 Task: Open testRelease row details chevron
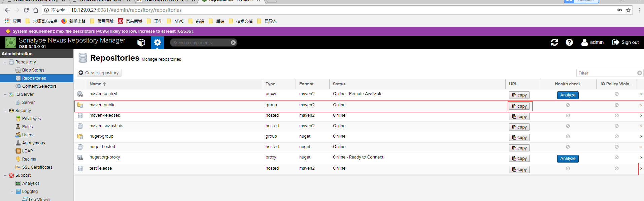[641, 169]
